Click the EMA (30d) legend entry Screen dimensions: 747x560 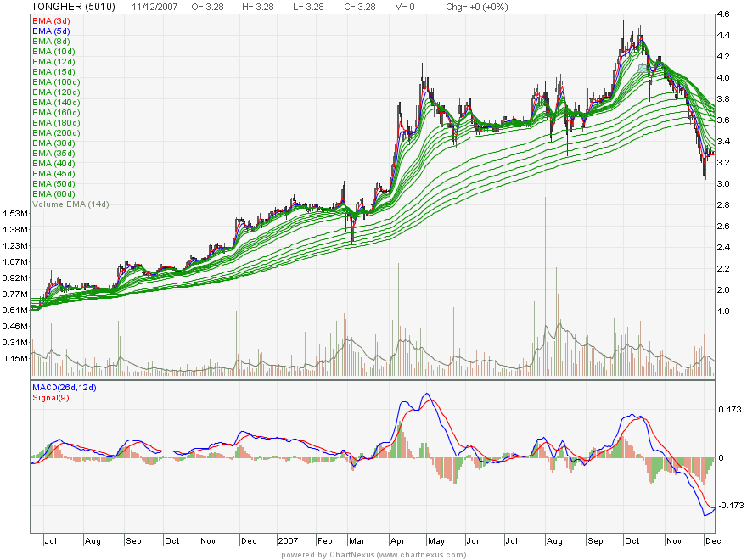pos(54,143)
